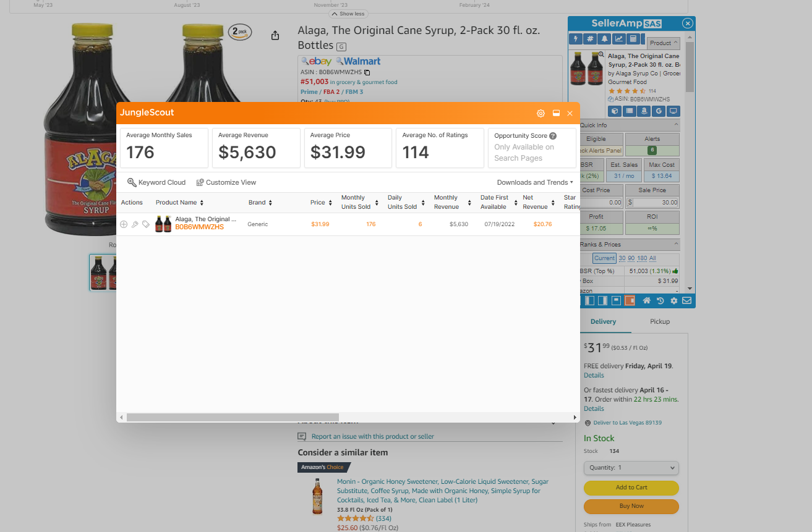Image resolution: width=812 pixels, height=532 pixels.
Task: Open SellerAmp calculator icon
Action: [633, 39]
